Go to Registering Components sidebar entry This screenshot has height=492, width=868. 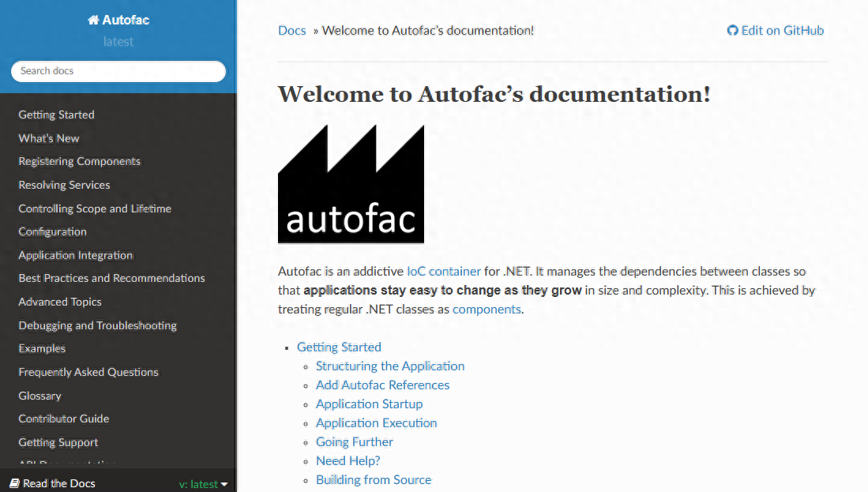[79, 161]
